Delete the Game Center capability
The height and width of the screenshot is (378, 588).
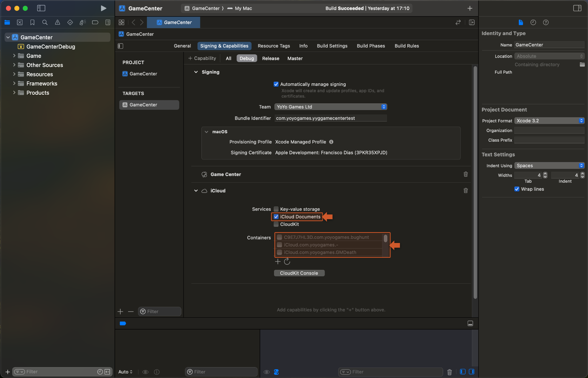466,174
